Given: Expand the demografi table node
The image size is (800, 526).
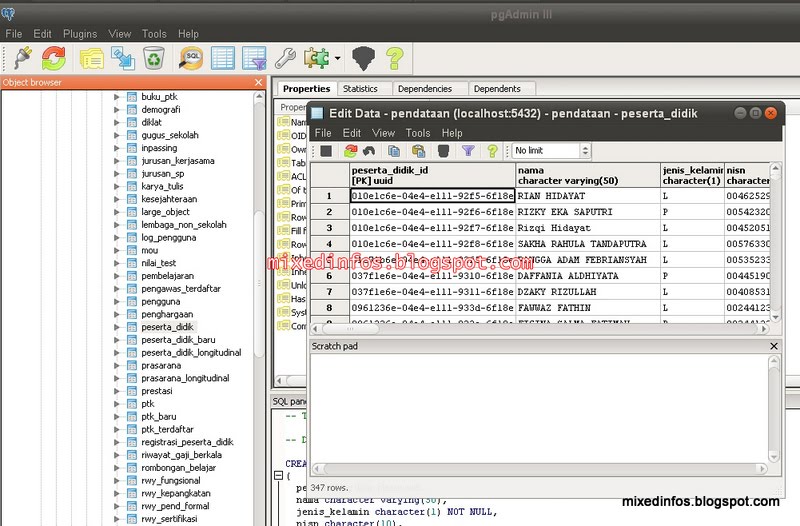Looking at the screenshot, I should (116, 109).
